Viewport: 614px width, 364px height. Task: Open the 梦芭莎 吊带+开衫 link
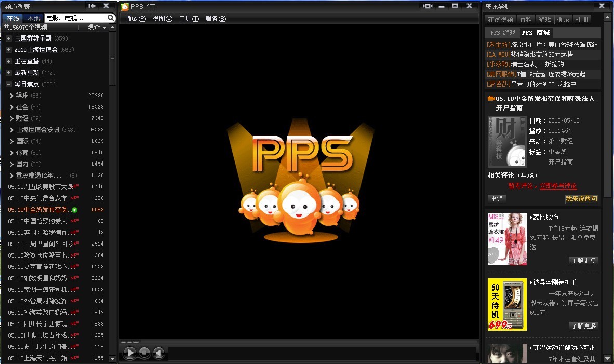531,84
